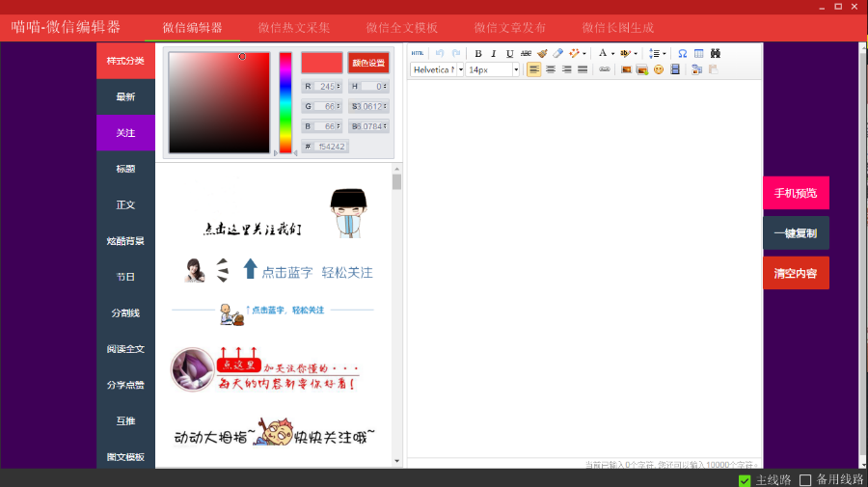The width and height of the screenshot is (868, 487).
Task: Click the hex color input field
Action: point(332,147)
